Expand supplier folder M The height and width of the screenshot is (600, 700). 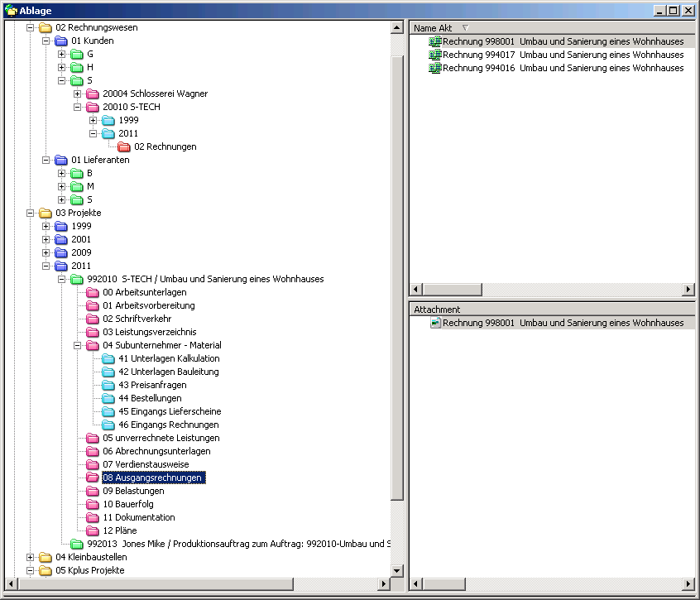tap(61, 186)
